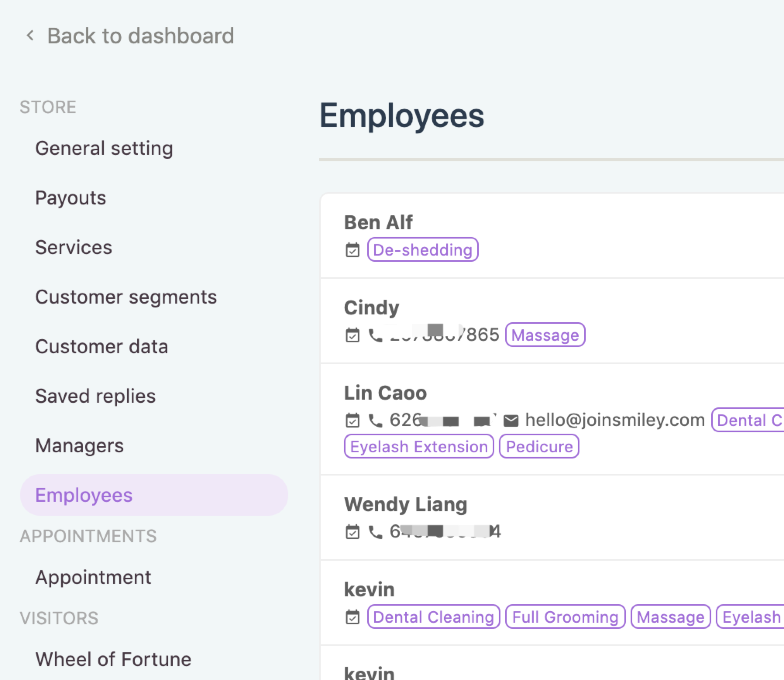Click Ben Alf's De-shedding tag
The width and height of the screenshot is (784, 680).
coord(423,250)
